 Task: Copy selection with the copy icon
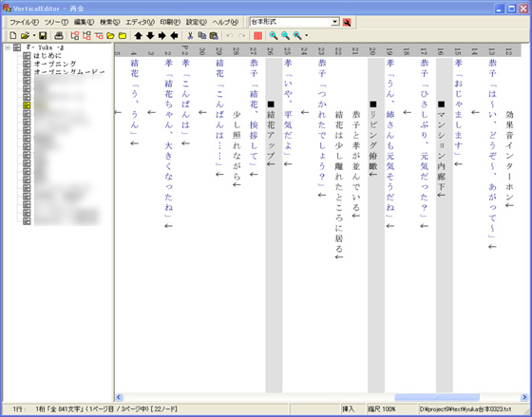[x=201, y=35]
